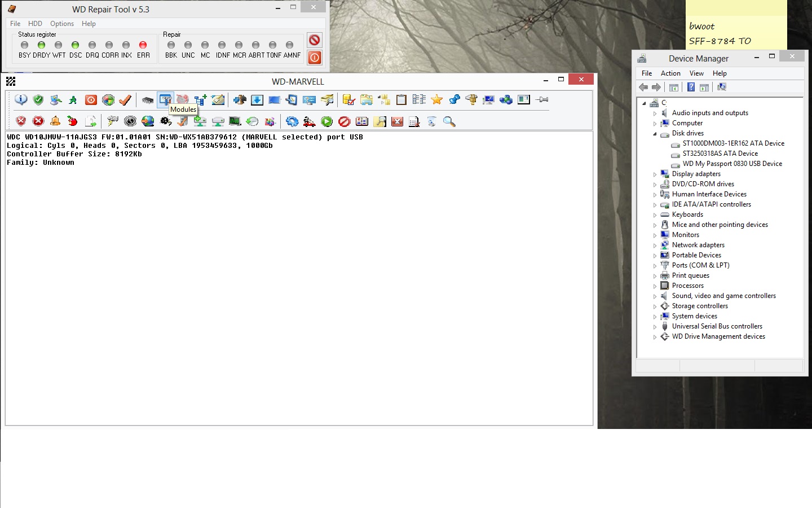Viewport: 812px width, 508px height.
Task: Click the orange bell icon in second toolbar row
Action: click(55, 121)
